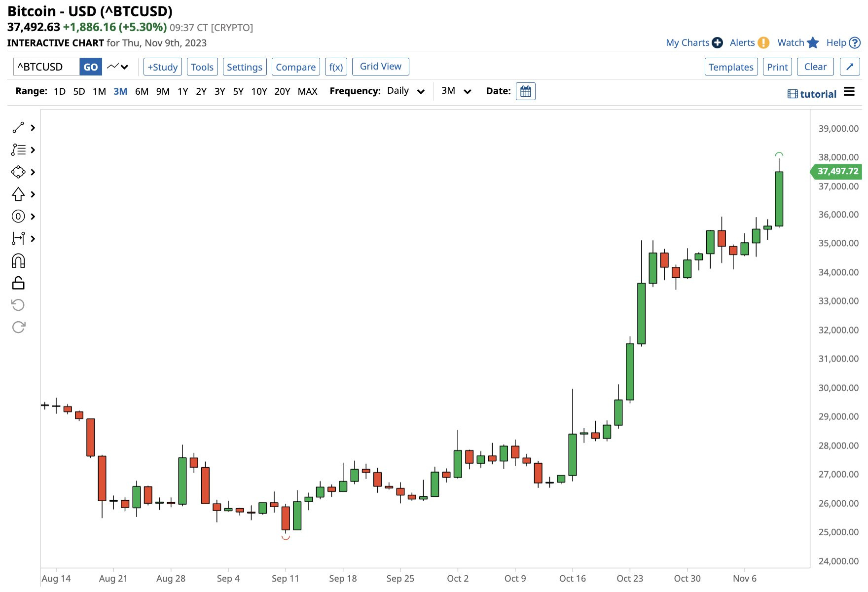Select the polygon shapes tool icon

coord(18,172)
